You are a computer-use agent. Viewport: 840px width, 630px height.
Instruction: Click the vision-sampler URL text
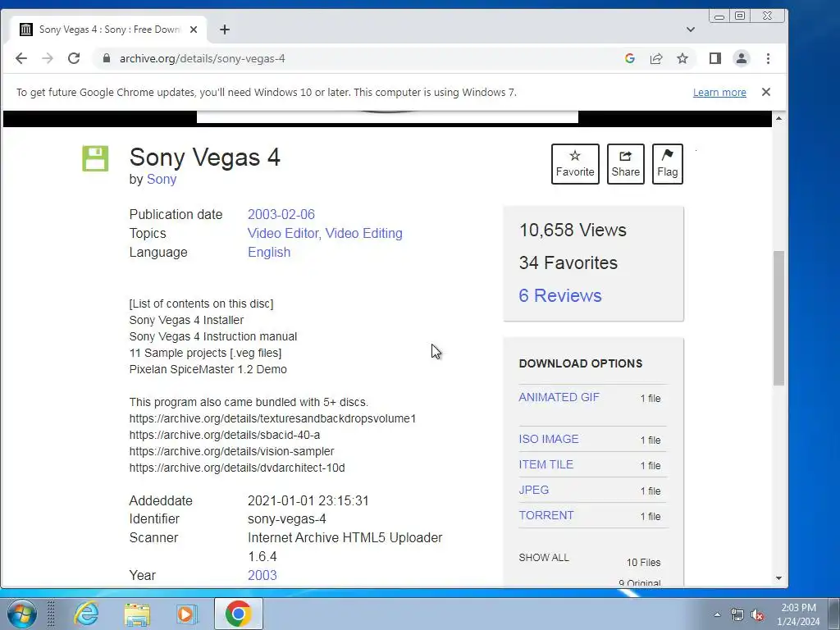(231, 451)
